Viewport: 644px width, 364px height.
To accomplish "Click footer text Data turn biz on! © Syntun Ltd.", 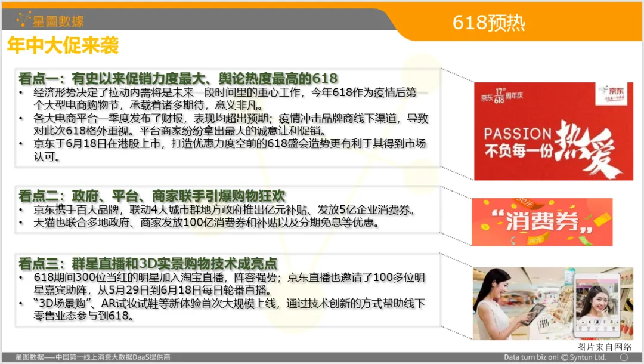I will [555, 357].
